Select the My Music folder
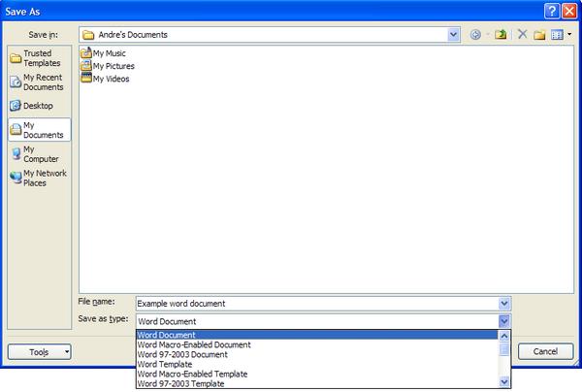582x392 pixels. 103,53
